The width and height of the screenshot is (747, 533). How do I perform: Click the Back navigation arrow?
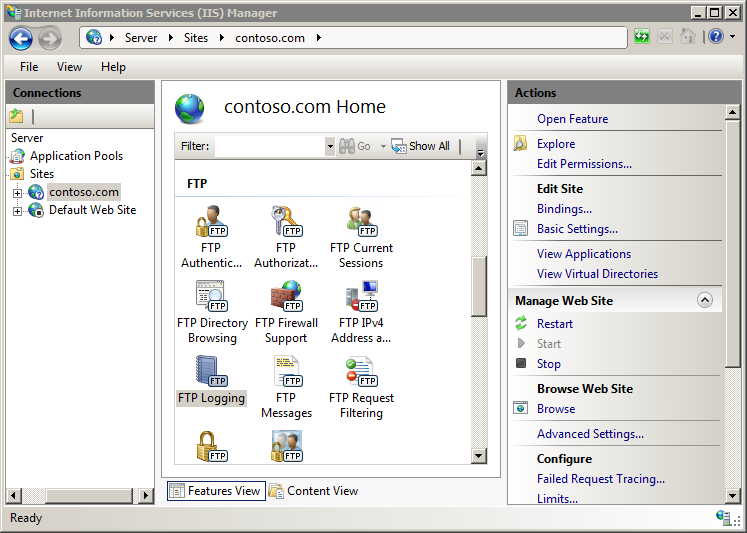21,39
